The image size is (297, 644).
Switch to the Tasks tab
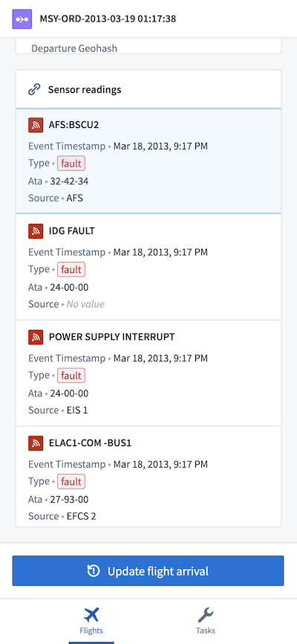[205, 621]
